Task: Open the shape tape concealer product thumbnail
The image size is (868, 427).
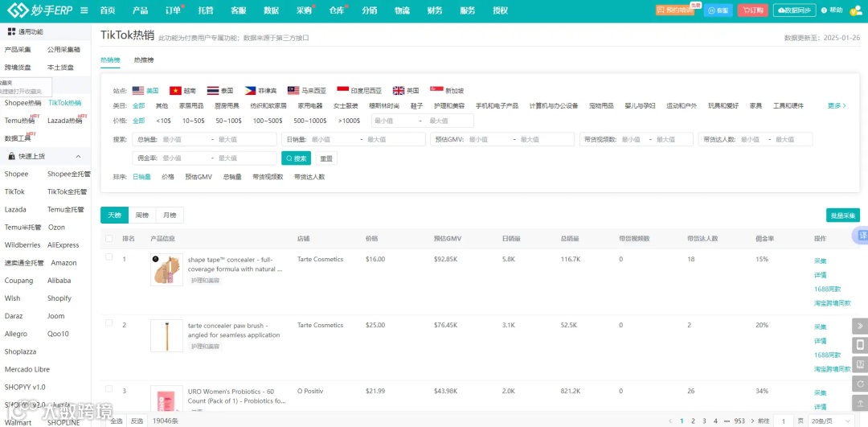Action: [x=166, y=269]
